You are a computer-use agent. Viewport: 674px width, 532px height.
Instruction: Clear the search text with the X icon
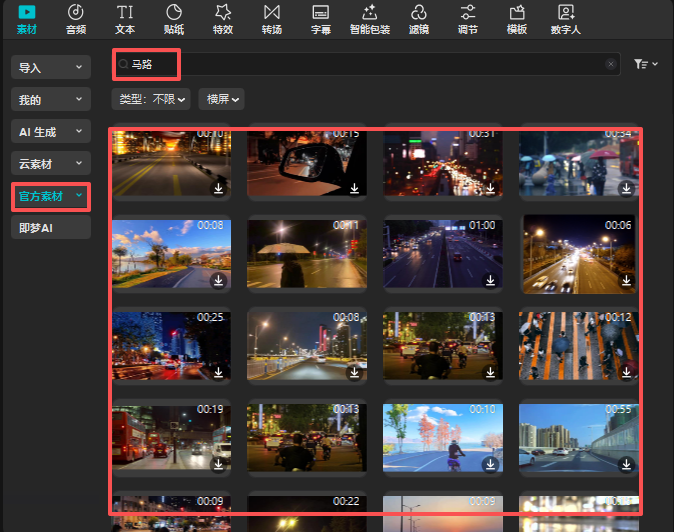610,64
